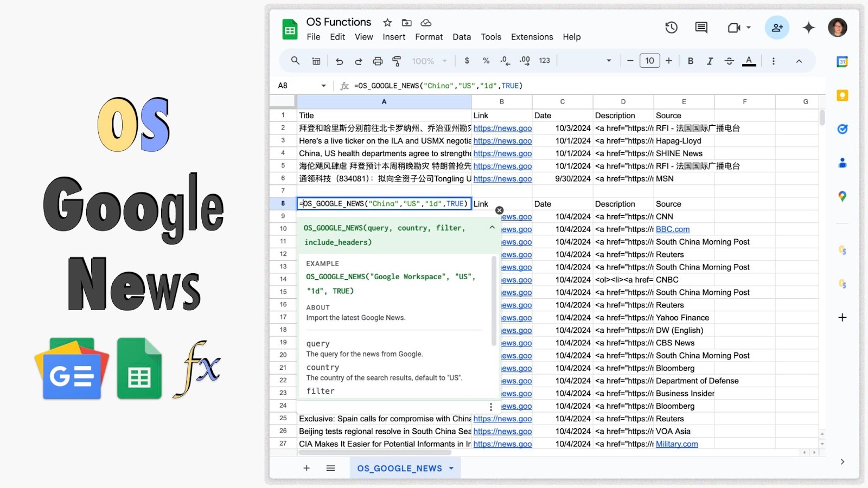Toggle bold formatting
The image size is (868, 488).
click(691, 61)
